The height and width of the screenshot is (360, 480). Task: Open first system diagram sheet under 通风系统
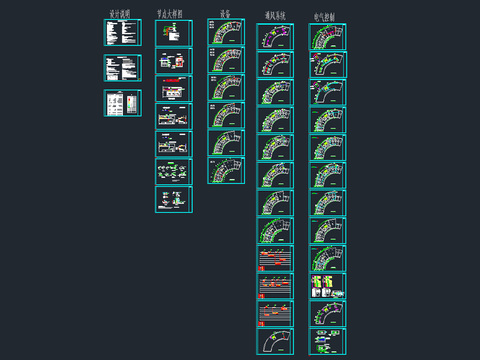pos(275,258)
